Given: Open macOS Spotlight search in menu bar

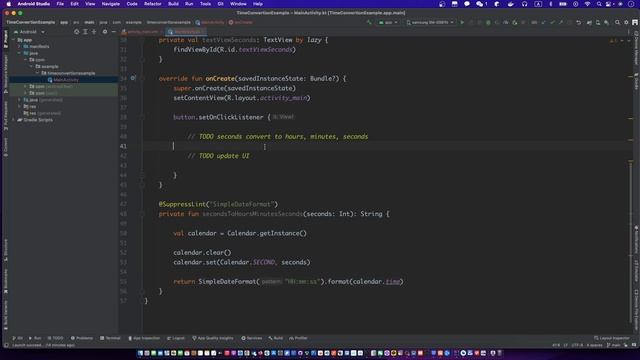Looking at the screenshot, I should pos(599,4).
